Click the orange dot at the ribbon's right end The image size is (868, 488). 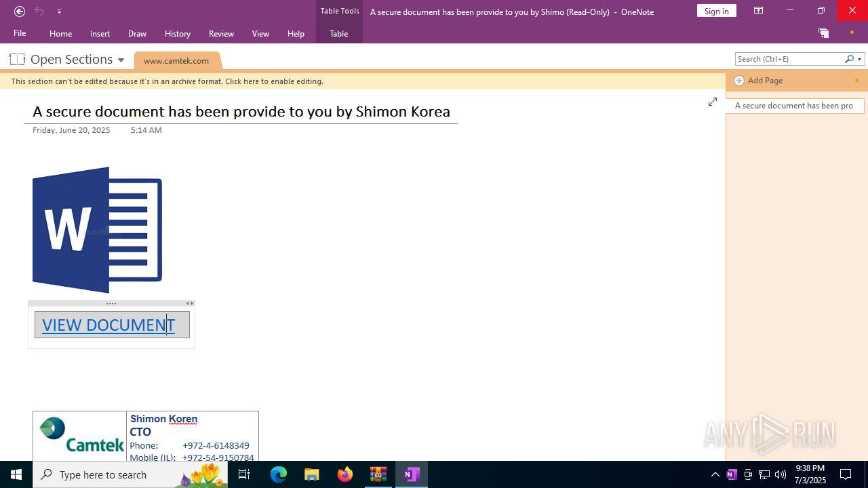click(x=852, y=33)
